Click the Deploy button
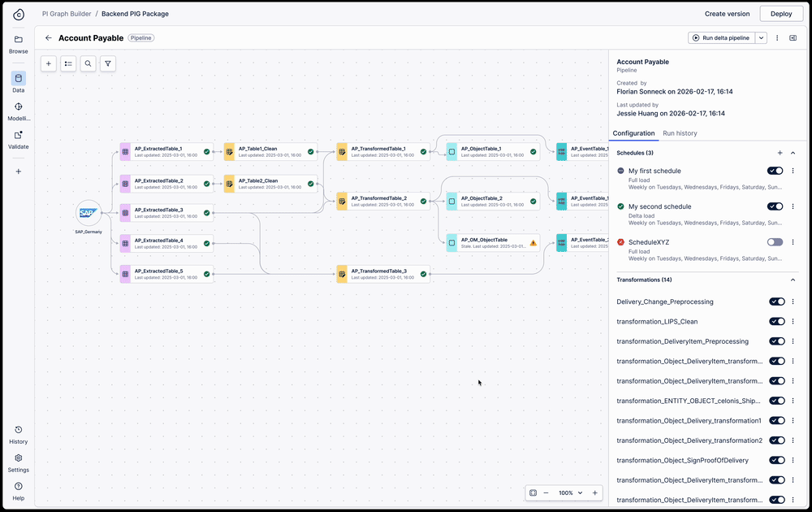 pyautogui.click(x=781, y=13)
